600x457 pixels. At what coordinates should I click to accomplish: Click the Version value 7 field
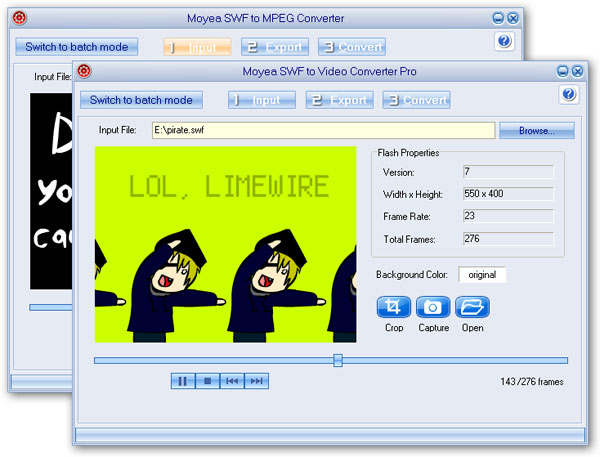(x=508, y=172)
